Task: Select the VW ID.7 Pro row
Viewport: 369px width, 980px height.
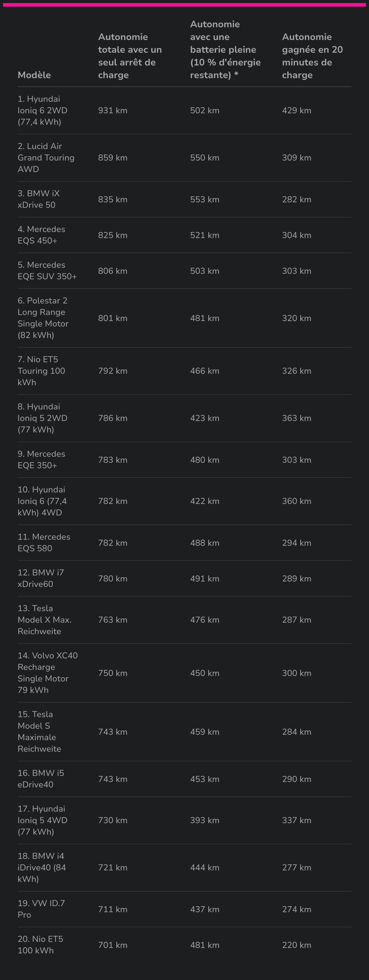Action: click(184, 909)
